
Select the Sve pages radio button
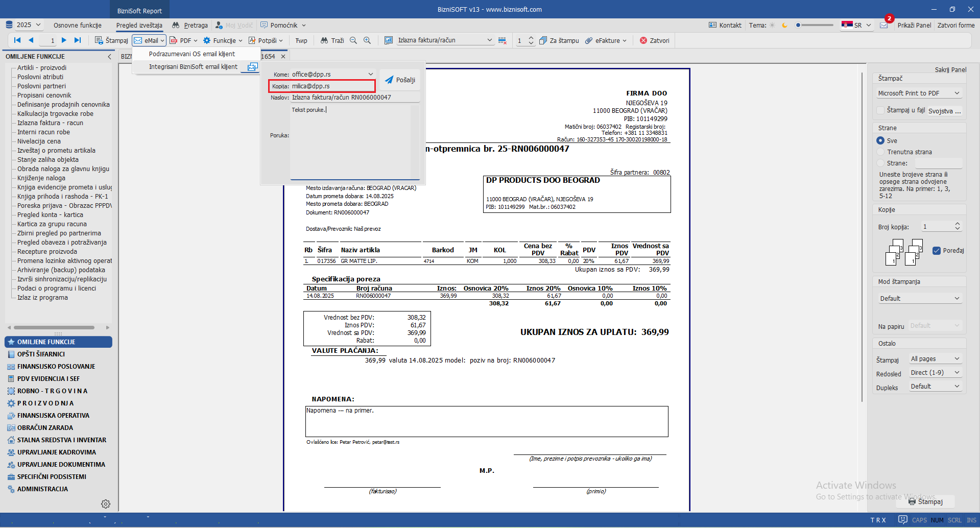point(880,140)
